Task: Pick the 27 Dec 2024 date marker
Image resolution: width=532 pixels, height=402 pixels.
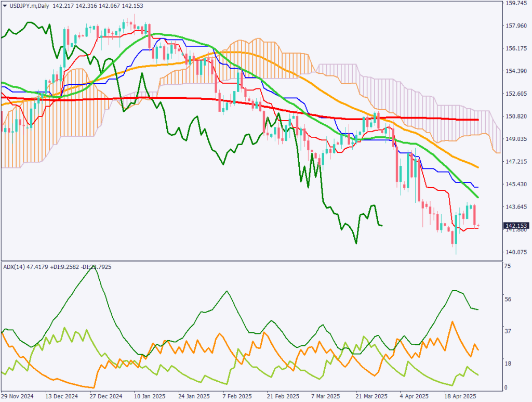Action: (107, 395)
